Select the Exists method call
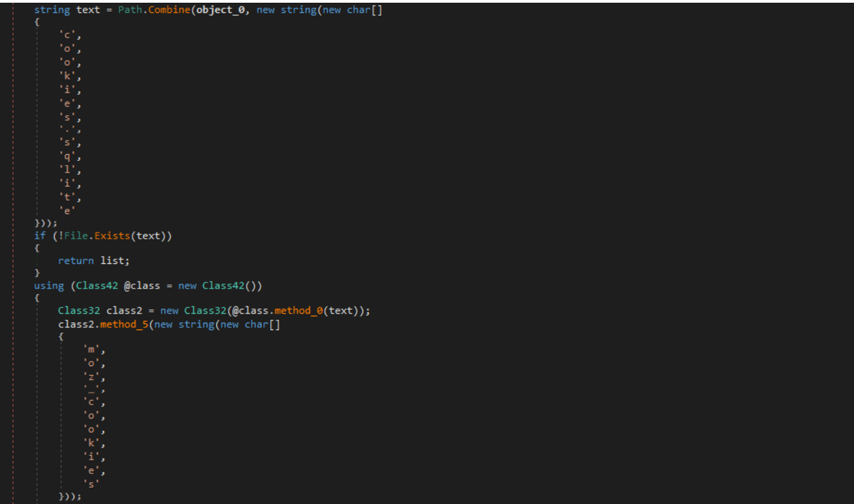 pos(112,235)
